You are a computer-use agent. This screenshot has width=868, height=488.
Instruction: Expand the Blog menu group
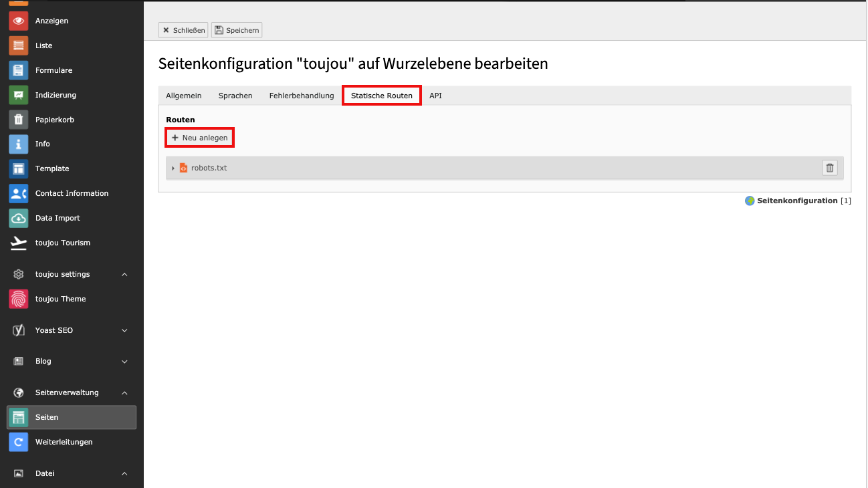point(124,361)
